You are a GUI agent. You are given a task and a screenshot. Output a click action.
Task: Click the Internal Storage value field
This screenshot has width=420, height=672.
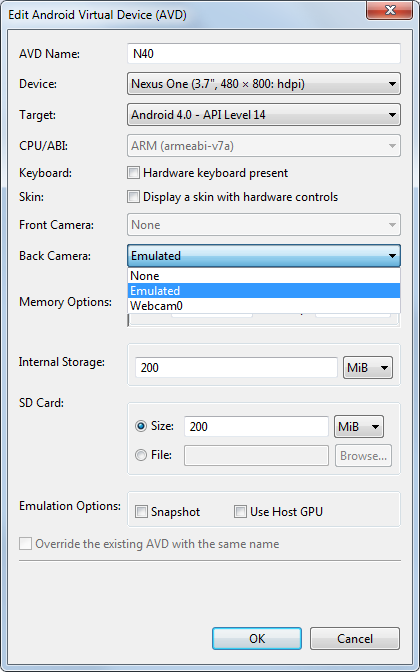tap(236, 368)
